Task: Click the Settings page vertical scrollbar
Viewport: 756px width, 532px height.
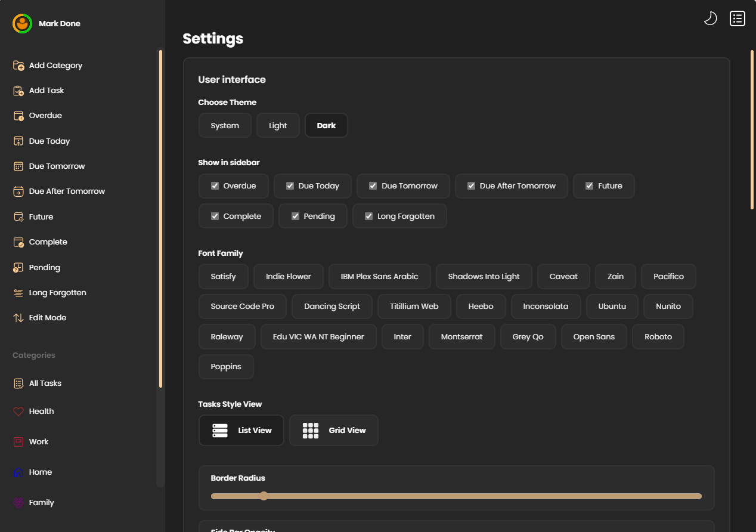Action: [752, 129]
